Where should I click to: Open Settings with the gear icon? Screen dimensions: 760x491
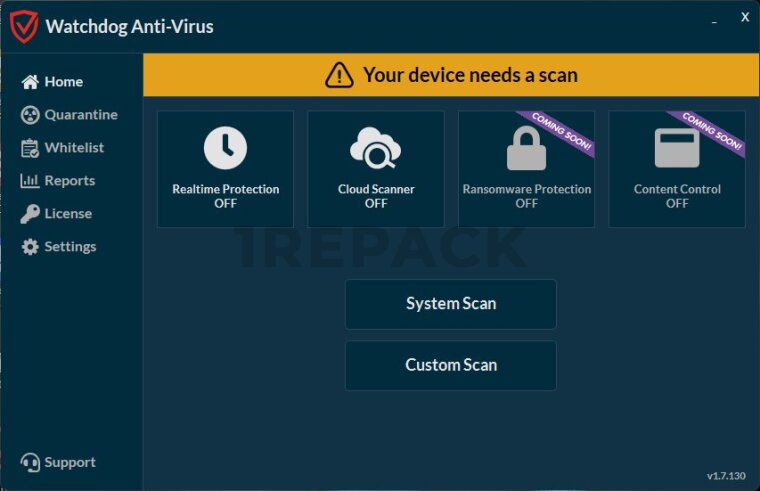click(x=30, y=247)
